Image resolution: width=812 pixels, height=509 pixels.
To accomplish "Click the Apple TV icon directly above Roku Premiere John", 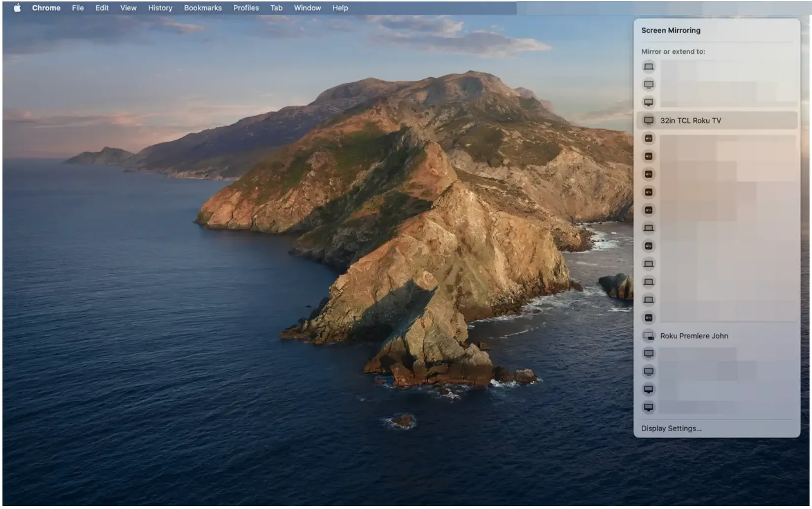I will (649, 318).
